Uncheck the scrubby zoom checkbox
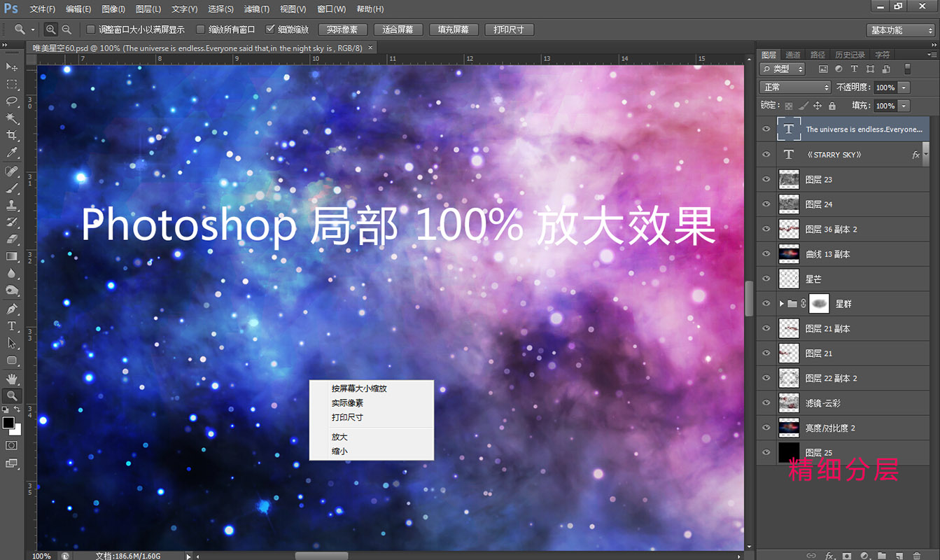Image resolution: width=940 pixels, height=560 pixels. pos(271,29)
